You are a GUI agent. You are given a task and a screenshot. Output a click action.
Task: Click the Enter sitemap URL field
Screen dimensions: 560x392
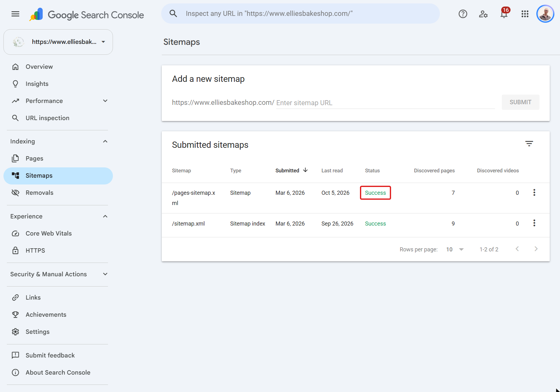point(385,103)
